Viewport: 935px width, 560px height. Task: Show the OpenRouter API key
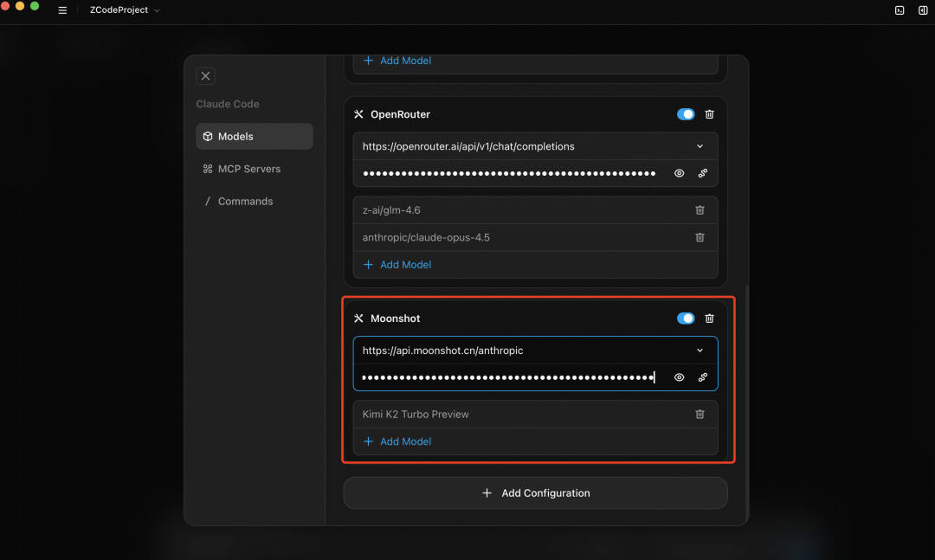coord(680,174)
